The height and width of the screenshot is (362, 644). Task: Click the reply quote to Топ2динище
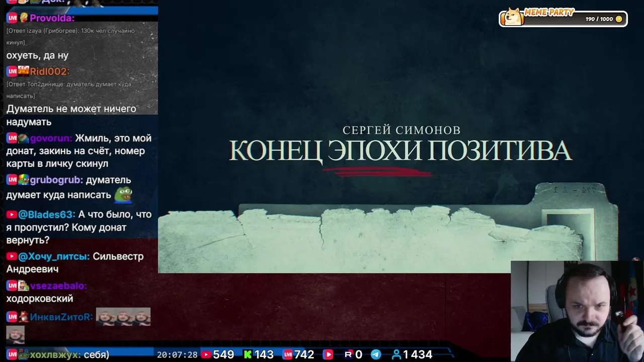tap(69, 90)
